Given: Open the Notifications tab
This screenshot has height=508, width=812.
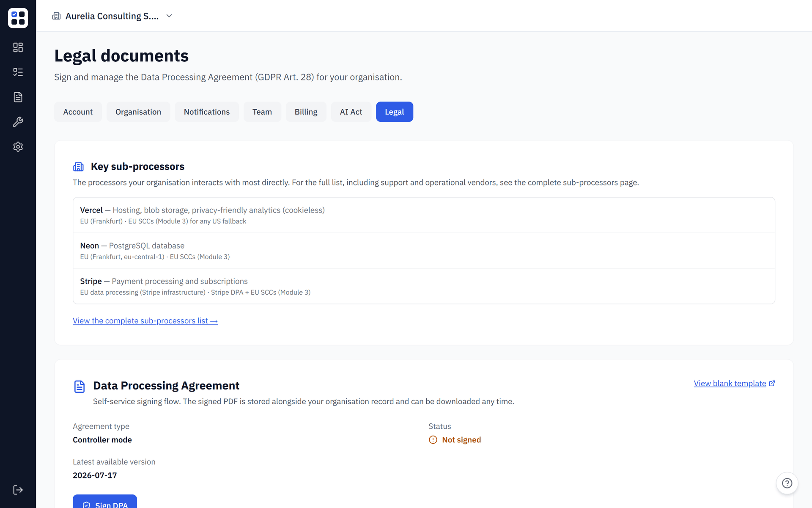Looking at the screenshot, I should pos(207,112).
